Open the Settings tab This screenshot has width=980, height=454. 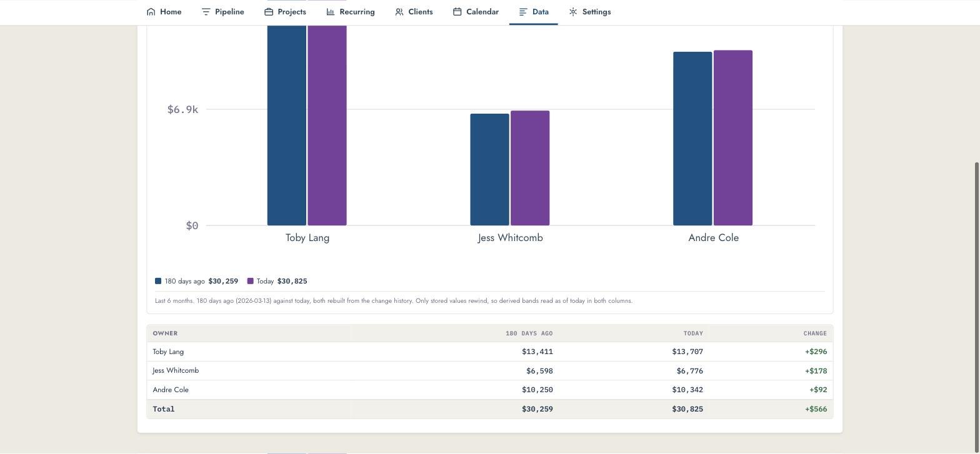[589, 12]
